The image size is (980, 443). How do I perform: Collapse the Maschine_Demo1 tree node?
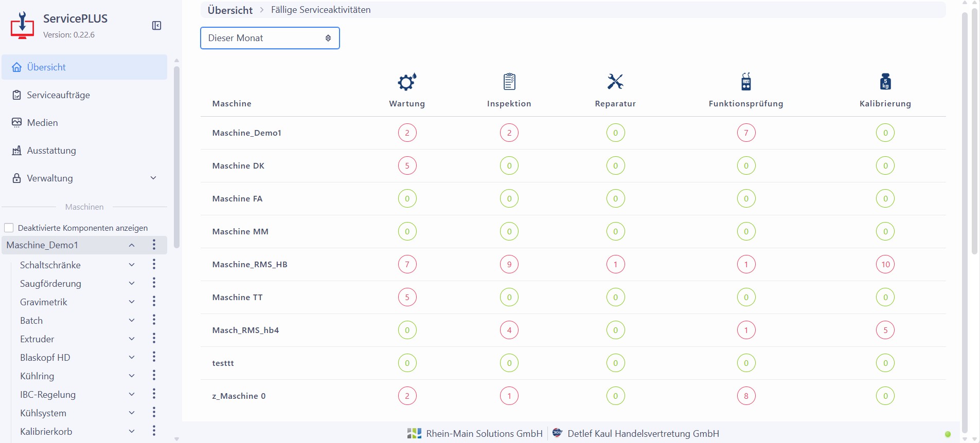pos(132,245)
